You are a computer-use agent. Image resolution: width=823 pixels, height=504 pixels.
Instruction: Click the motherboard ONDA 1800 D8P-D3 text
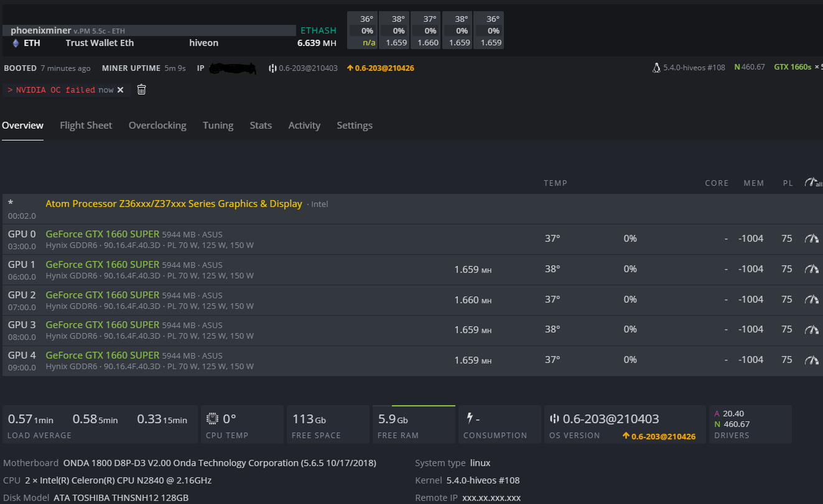(x=220, y=463)
